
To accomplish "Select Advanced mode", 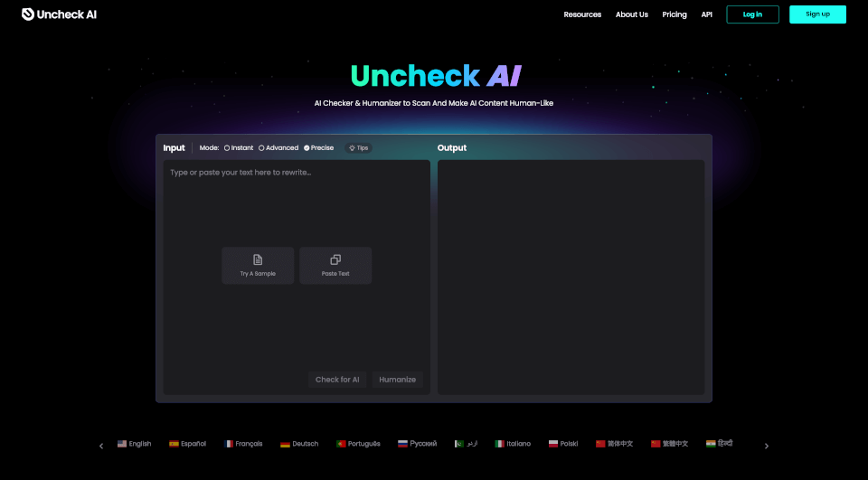I will click(x=278, y=148).
